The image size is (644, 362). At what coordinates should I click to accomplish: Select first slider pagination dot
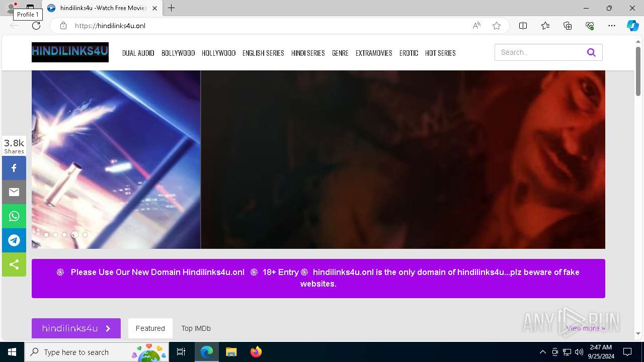[x=46, y=235]
